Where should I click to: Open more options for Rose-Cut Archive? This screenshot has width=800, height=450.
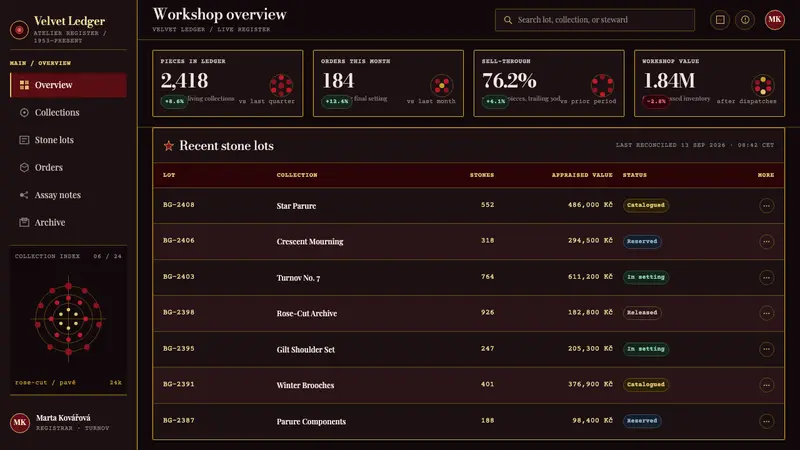pyautogui.click(x=766, y=313)
